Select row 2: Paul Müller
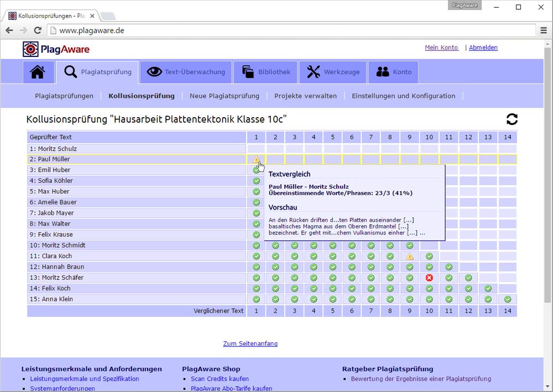Viewport: 553px width, 392px height. point(137,159)
